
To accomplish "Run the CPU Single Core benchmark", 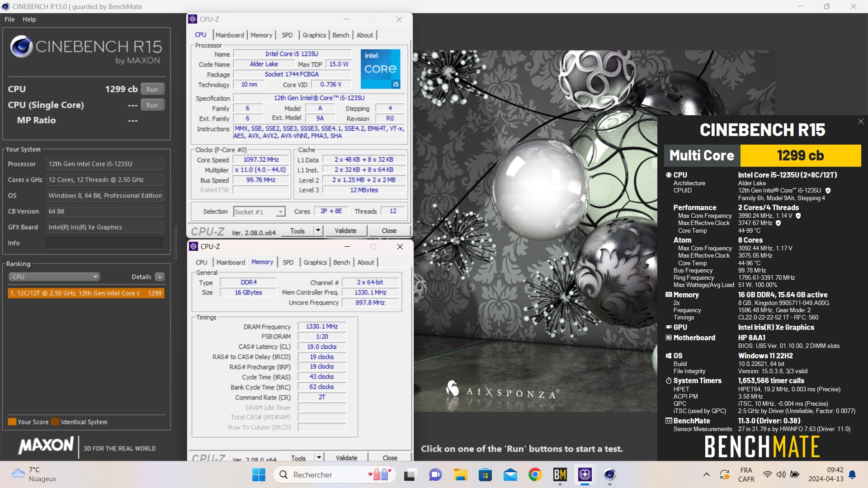I will coord(152,105).
